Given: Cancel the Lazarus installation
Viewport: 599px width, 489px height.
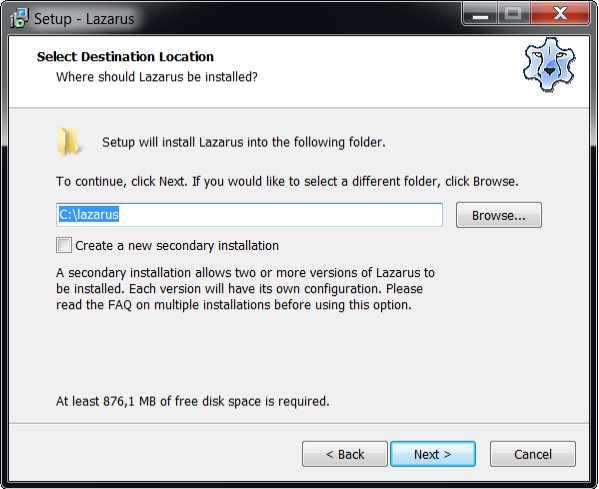Looking at the screenshot, I should (x=533, y=454).
